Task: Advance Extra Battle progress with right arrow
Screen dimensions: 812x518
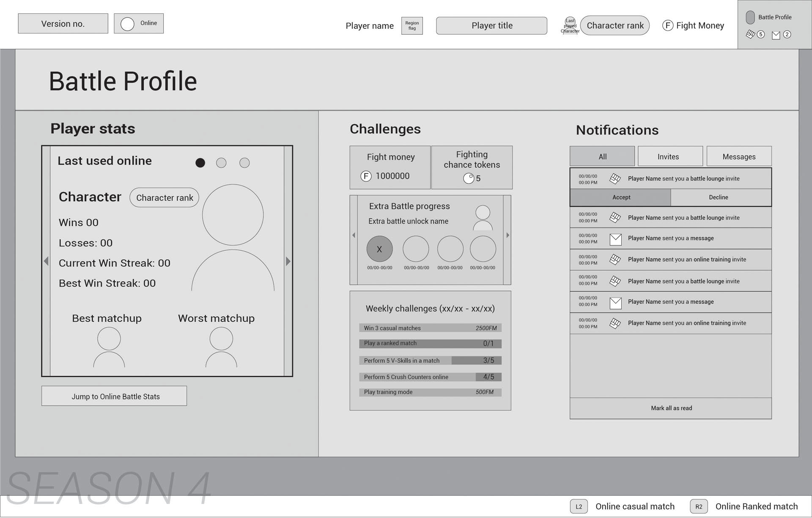Action: click(x=507, y=236)
